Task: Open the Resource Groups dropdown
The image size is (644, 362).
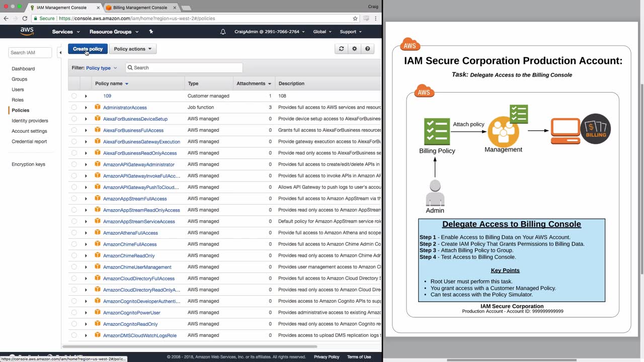Action: tap(114, 32)
